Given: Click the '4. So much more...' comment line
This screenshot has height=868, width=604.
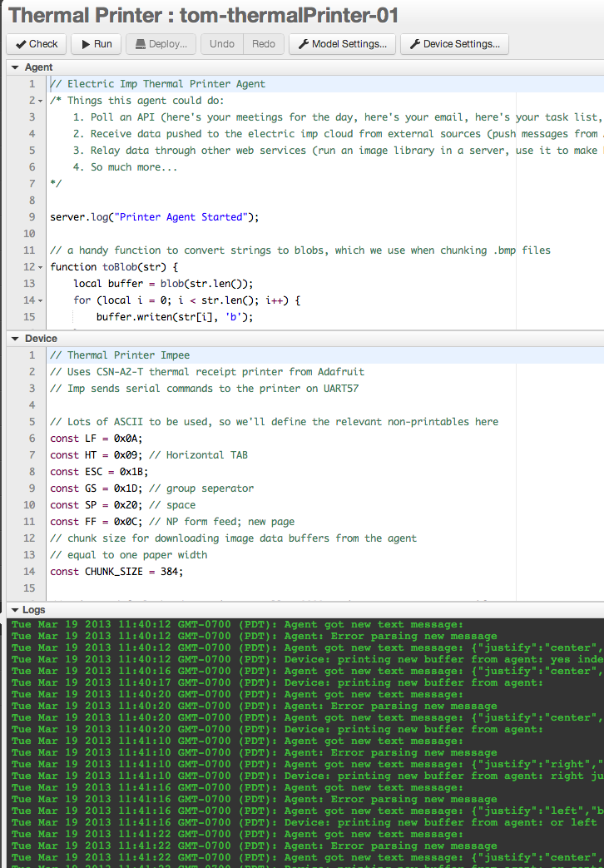Looking at the screenshot, I should pyautogui.click(x=125, y=167).
